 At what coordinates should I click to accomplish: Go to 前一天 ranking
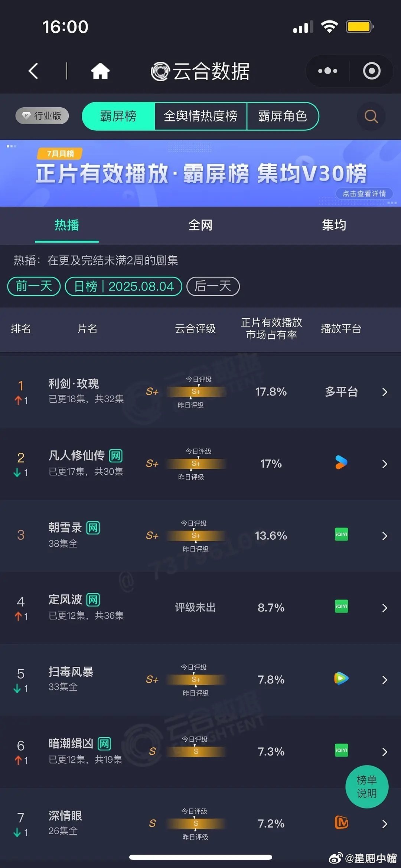(34, 286)
